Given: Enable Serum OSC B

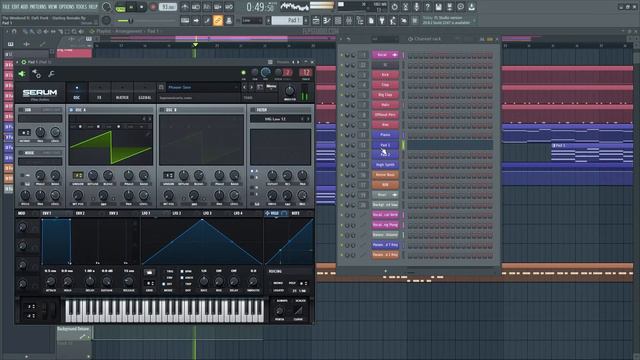Looking at the screenshot, I should pos(162,110).
